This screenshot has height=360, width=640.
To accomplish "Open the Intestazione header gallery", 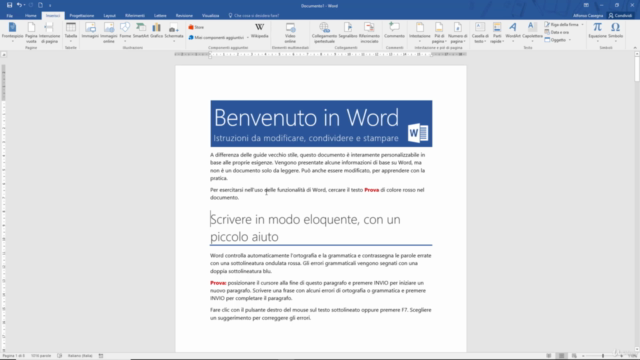I will coord(420,32).
